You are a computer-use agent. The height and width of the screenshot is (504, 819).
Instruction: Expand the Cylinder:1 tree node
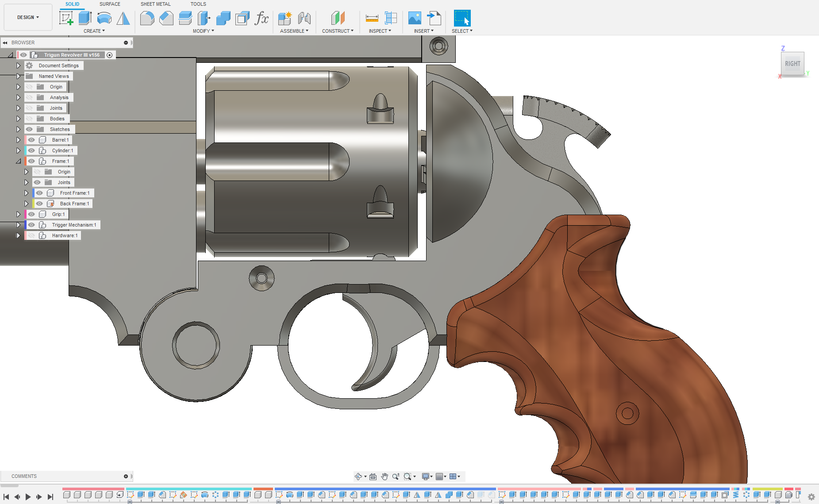tap(18, 150)
